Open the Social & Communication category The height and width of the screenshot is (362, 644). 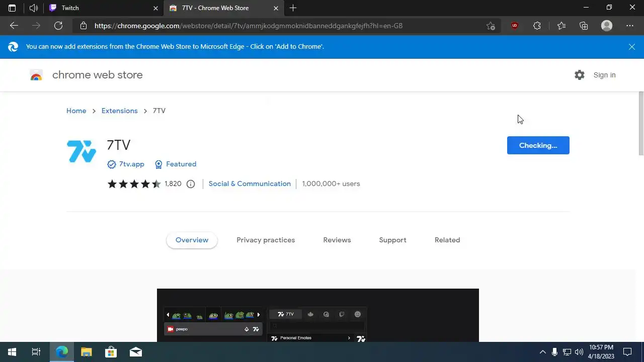point(250,184)
